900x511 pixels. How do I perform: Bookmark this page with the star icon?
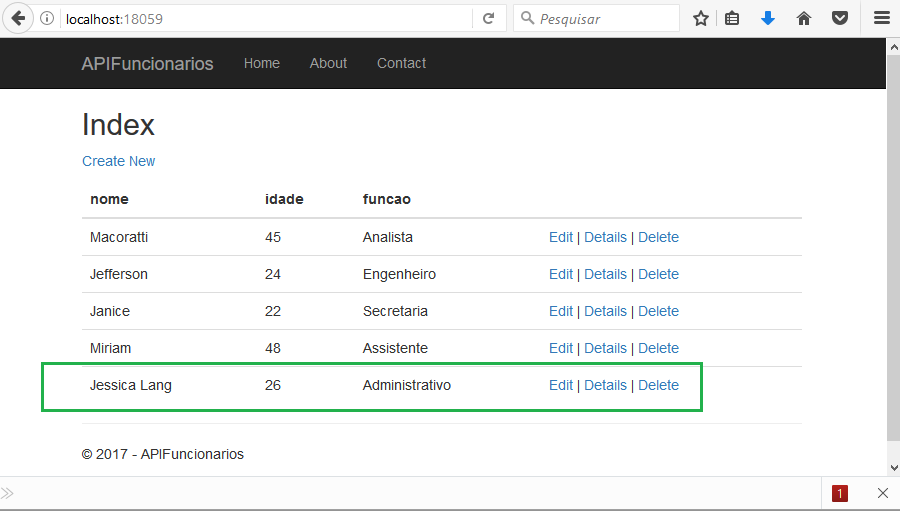(700, 19)
